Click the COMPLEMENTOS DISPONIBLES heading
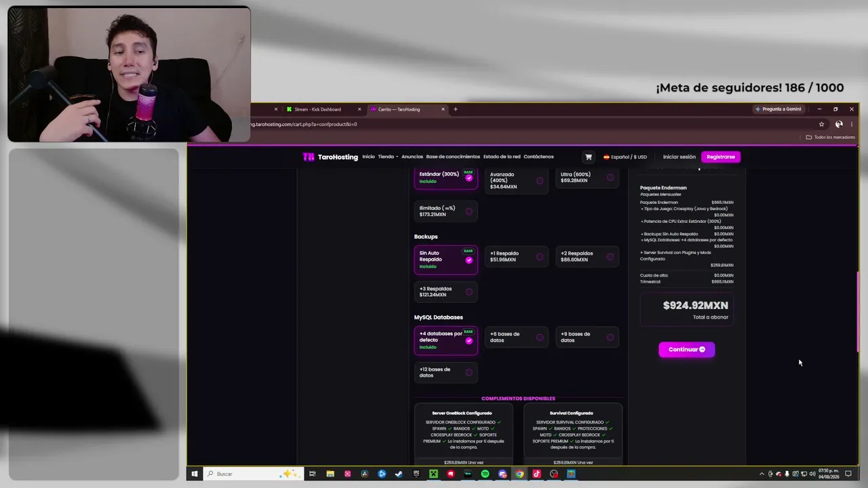 click(518, 399)
